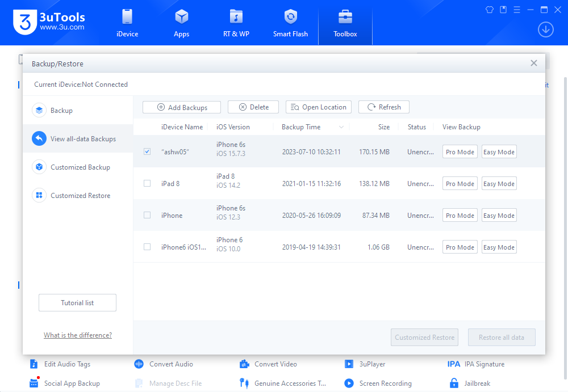Select the Toolbox tab
The height and width of the screenshot is (392, 568).
pyautogui.click(x=345, y=23)
